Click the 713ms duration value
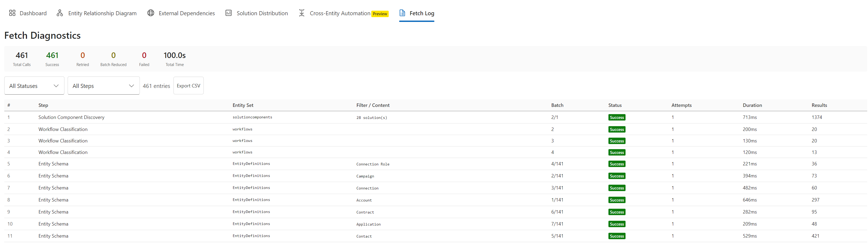This screenshot has height=244, width=868. 750,117
